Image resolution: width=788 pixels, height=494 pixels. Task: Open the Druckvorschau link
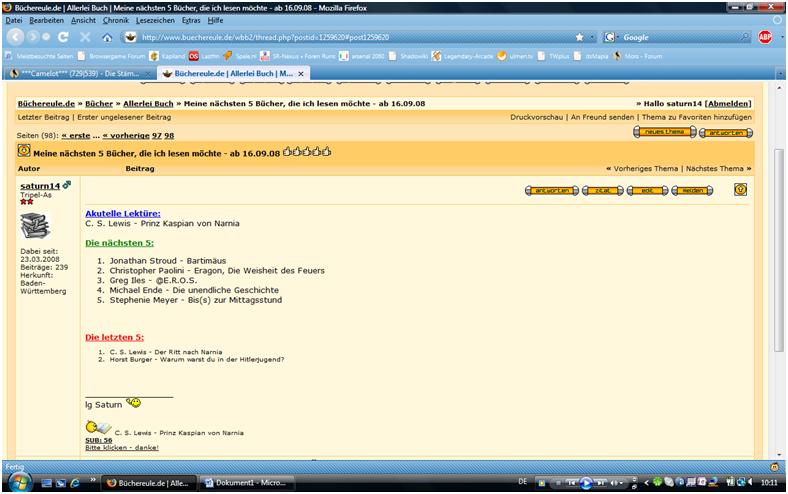536,118
